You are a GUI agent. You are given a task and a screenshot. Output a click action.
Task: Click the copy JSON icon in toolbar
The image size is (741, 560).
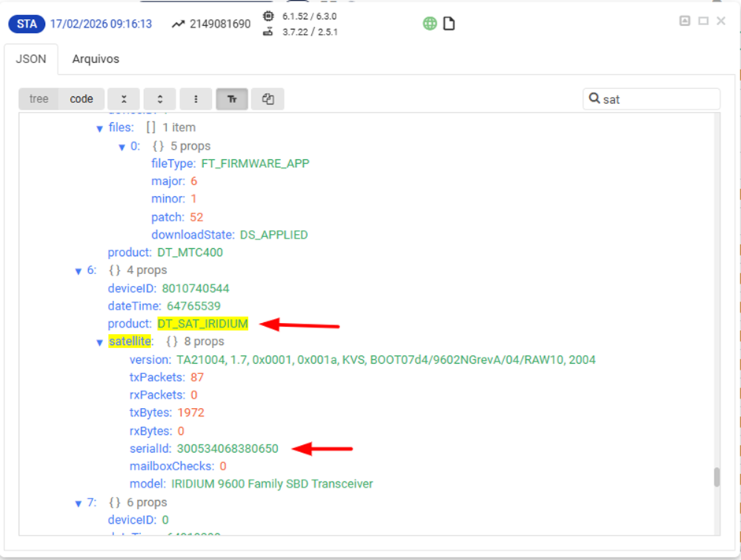click(268, 99)
